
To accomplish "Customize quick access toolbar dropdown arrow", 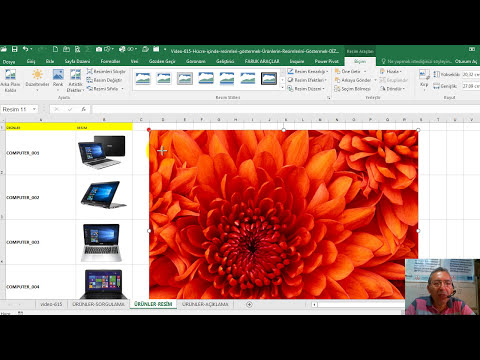I will click(165, 49).
